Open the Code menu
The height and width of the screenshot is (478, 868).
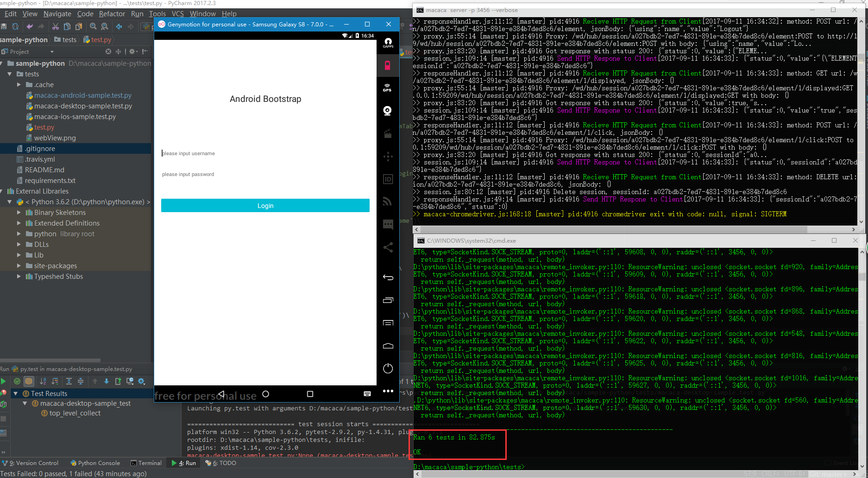(x=85, y=14)
